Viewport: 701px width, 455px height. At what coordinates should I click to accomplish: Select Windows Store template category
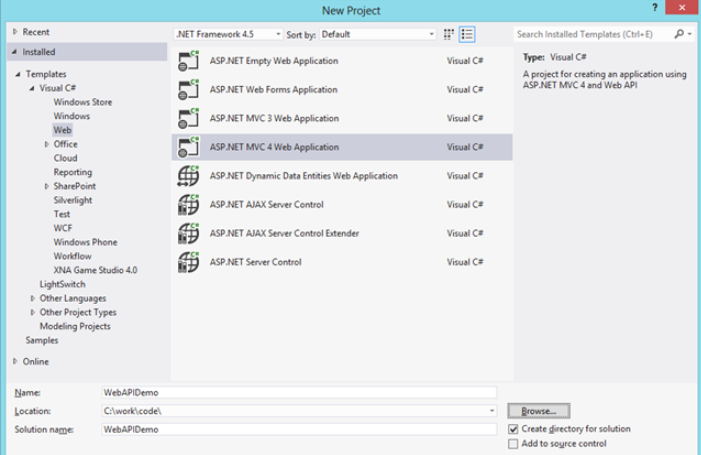tap(83, 102)
